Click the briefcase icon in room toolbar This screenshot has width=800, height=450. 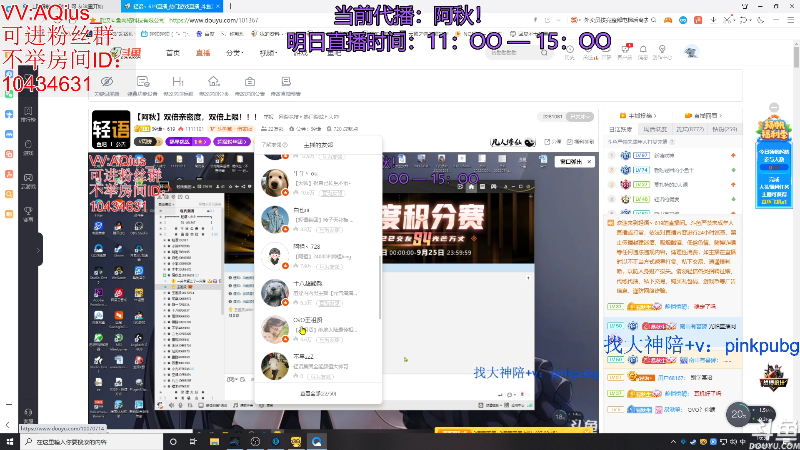(249, 82)
